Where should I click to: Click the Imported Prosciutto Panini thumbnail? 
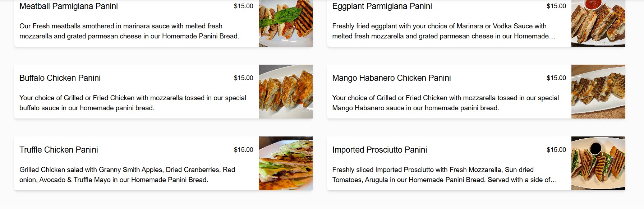[599, 163]
